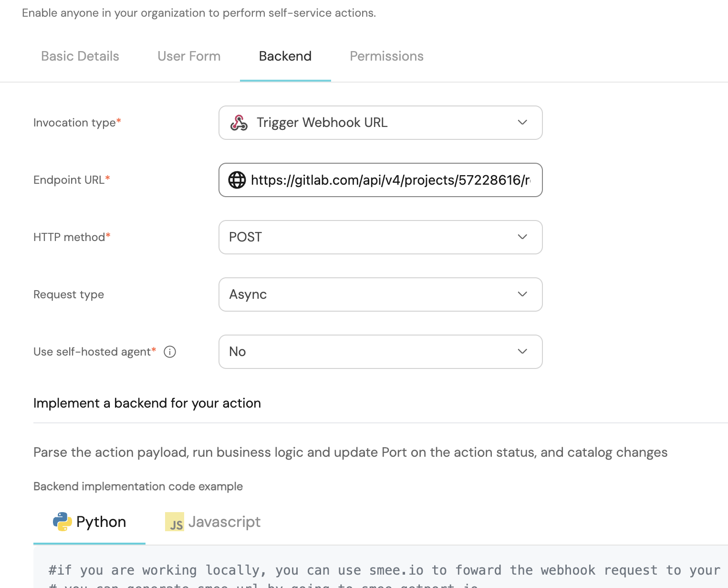Click the chevron of the Async dropdown
728x588 pixels.
pos(522,294)
